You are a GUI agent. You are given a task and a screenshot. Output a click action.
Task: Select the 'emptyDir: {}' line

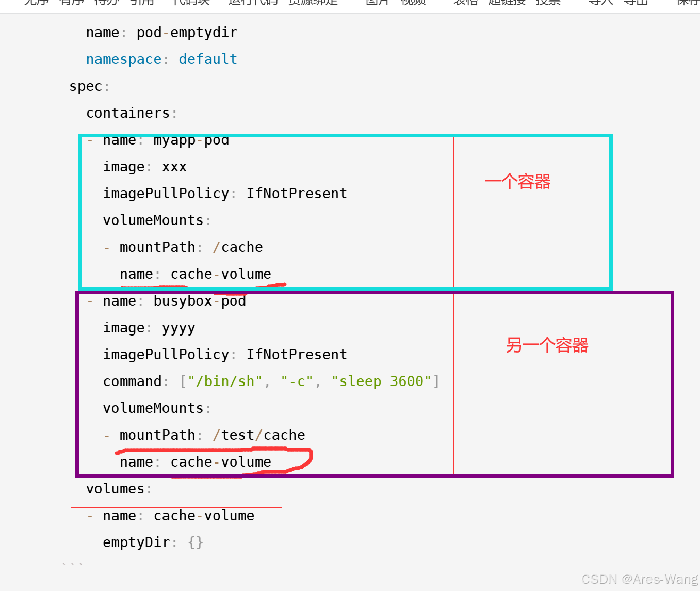coord(153,543)
